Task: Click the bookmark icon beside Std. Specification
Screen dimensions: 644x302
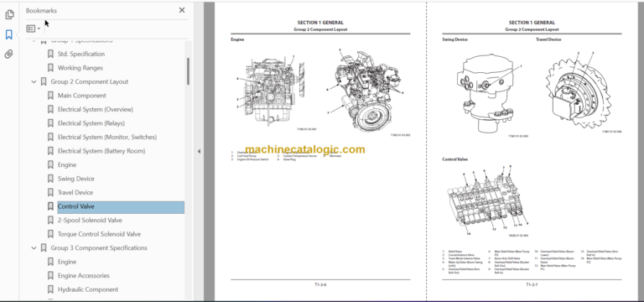Action: click(x=50, y=54)
